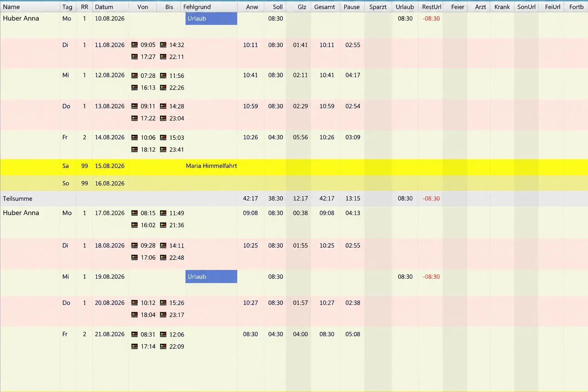Click the terminal icon beside 15:26 on 20.08.2026
Image resolution: width=588 pixels, height=392 pixels.
(x=163, y=303)
